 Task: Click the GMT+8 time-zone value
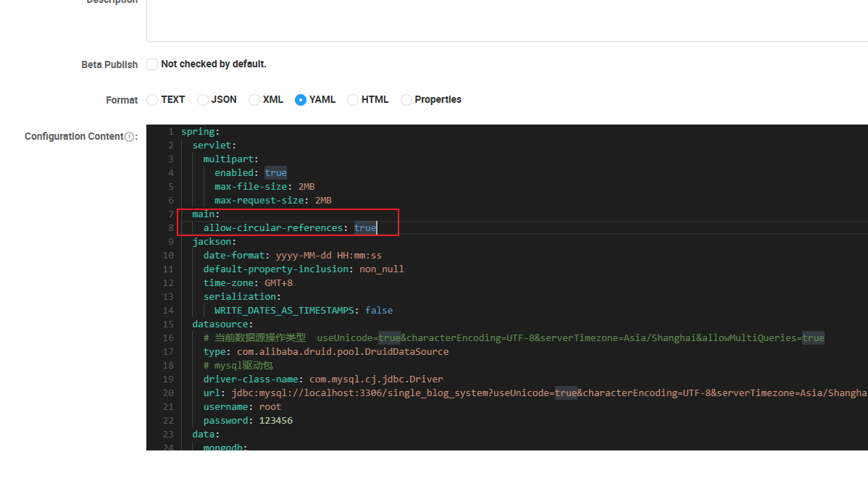click(x=278, y=283)
